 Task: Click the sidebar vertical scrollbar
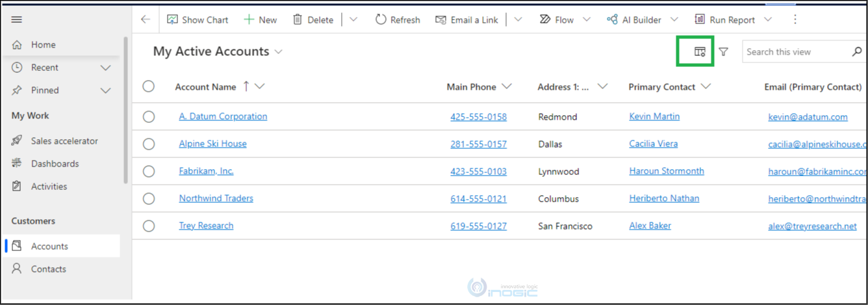(x=125, y=111)
